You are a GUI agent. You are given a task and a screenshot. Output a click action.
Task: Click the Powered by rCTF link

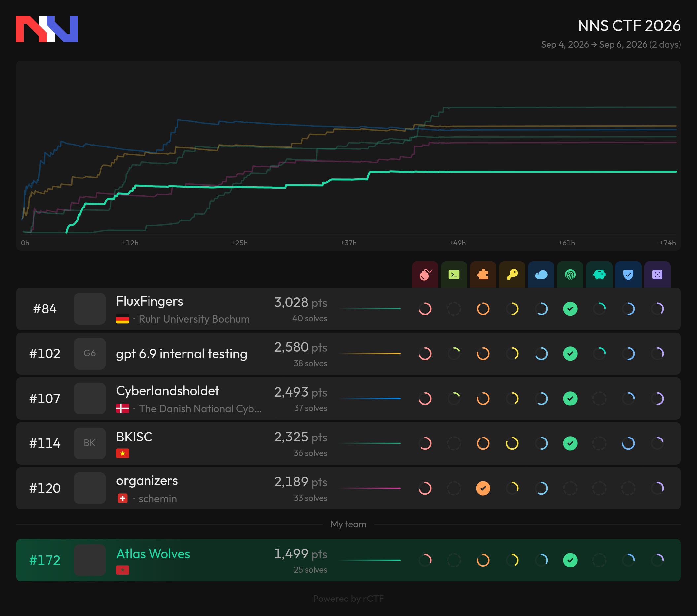[x=348, y=599]
